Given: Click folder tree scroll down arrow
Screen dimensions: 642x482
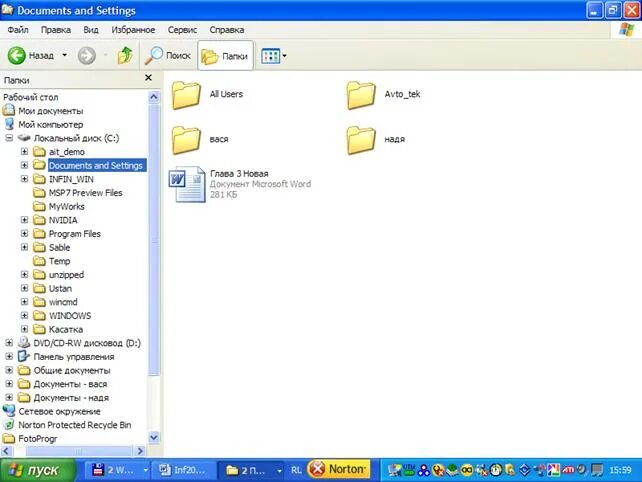Looking at the screenshot, I should [154, 437].
